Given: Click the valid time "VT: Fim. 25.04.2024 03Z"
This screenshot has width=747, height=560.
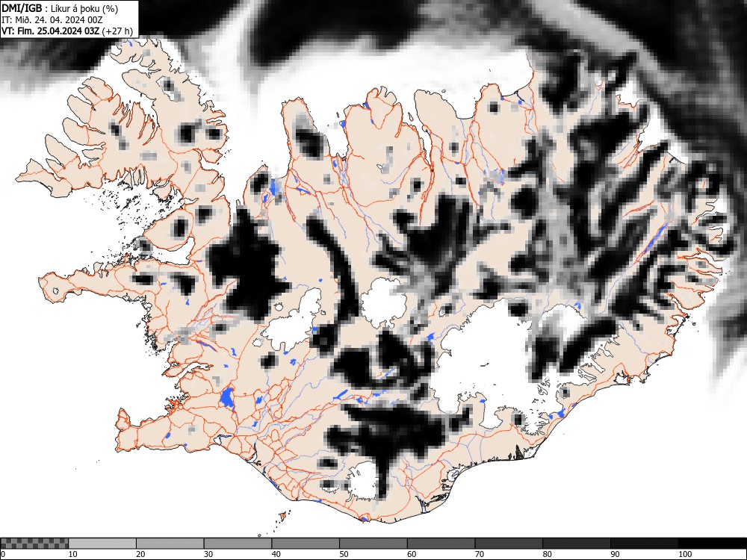Looking at the screenshot, I should [x=50, y=31].
